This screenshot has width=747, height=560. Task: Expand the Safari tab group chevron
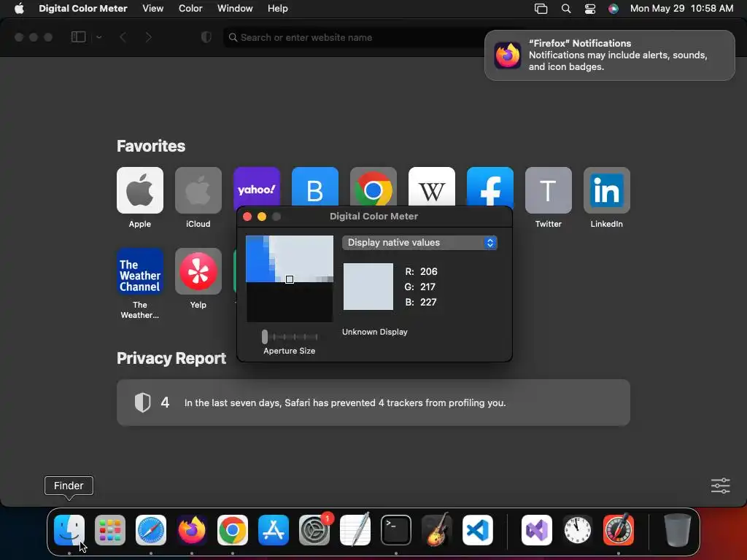click(99, 37)
